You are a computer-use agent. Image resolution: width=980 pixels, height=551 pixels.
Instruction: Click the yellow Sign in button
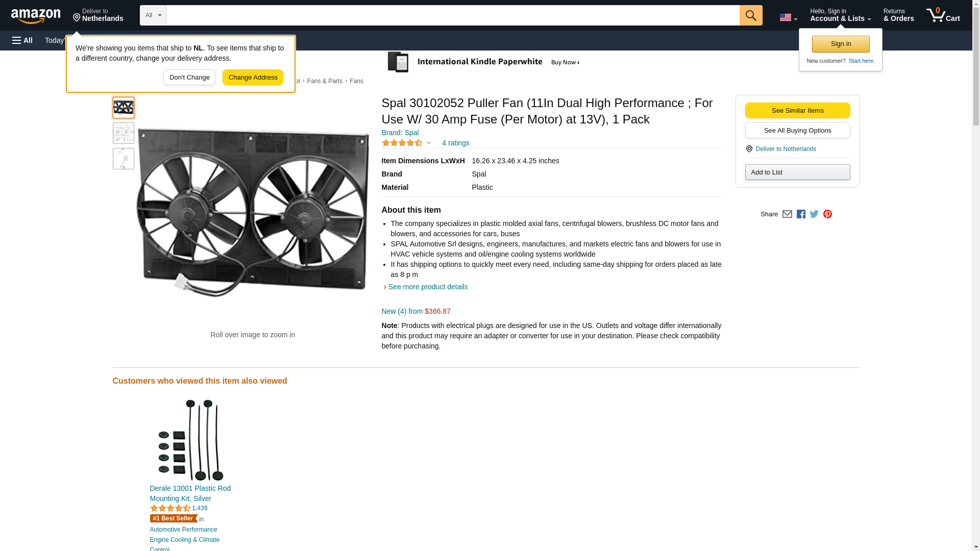[840, 44]
